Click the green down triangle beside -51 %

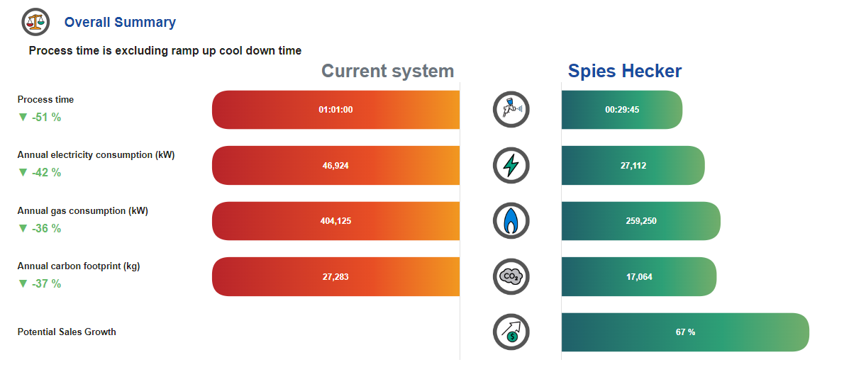pos(23,117)
